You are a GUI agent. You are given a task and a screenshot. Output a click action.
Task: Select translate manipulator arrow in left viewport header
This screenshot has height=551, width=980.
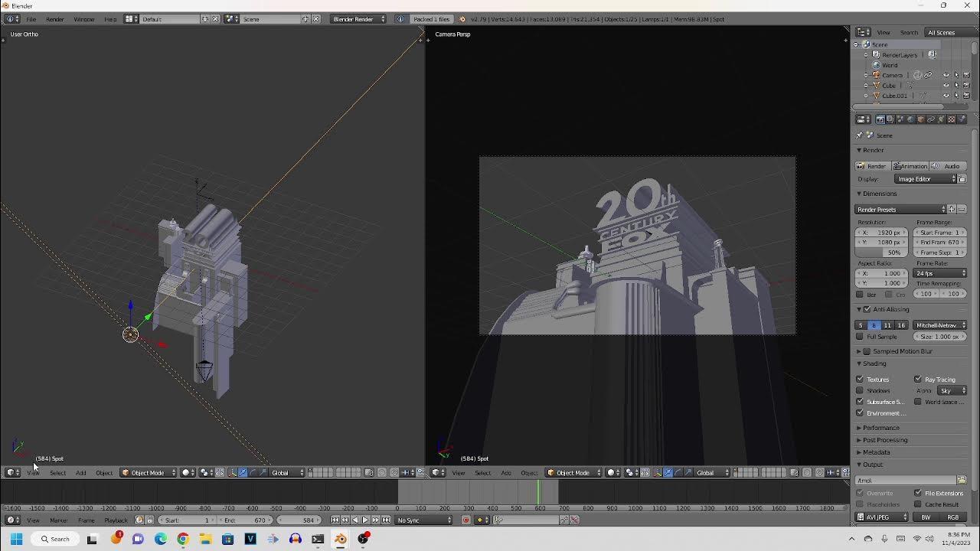(243, 473)
